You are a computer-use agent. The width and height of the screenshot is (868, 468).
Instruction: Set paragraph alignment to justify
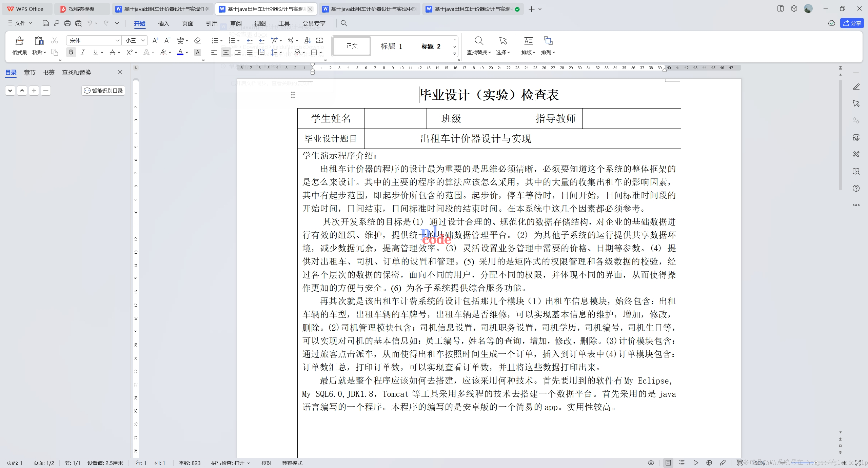[x=250, y=52]
